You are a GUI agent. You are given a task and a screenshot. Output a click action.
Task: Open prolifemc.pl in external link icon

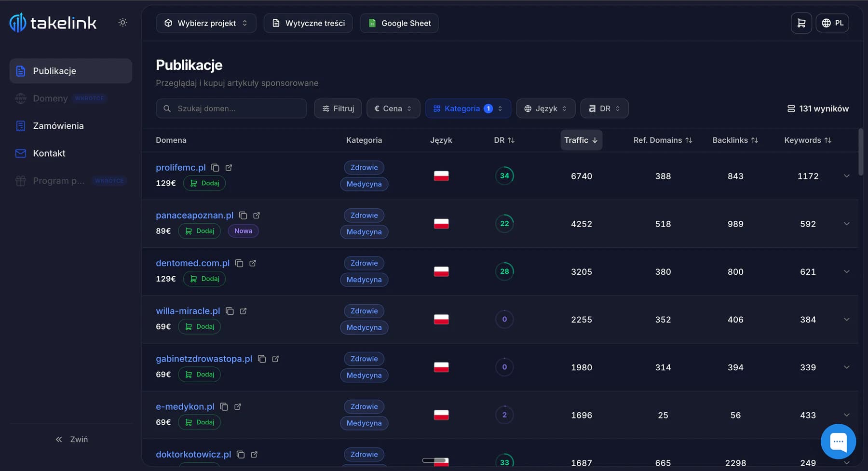click(x=229, y=168)
